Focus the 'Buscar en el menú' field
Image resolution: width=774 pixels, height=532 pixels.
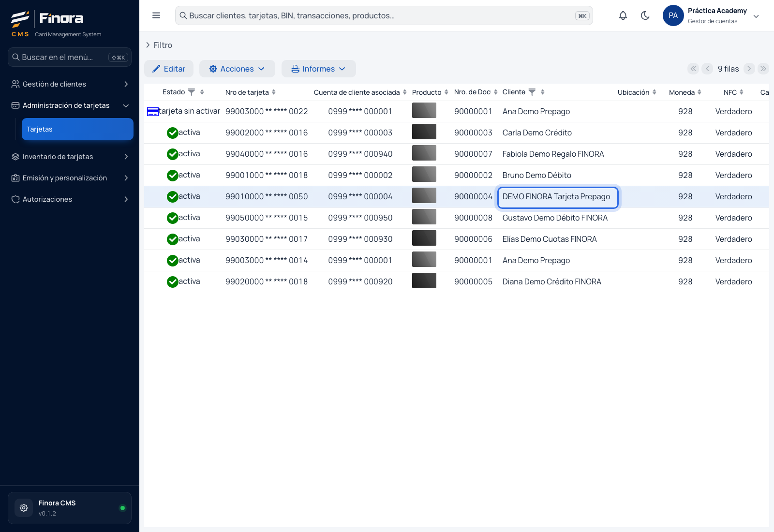click(70, 57)
